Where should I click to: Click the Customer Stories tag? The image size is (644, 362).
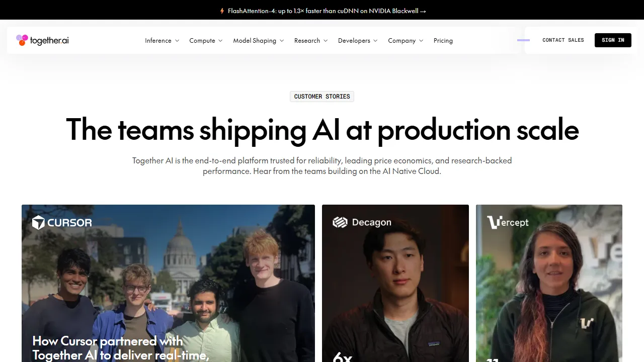pyautogui.click(x=322, y=97)
